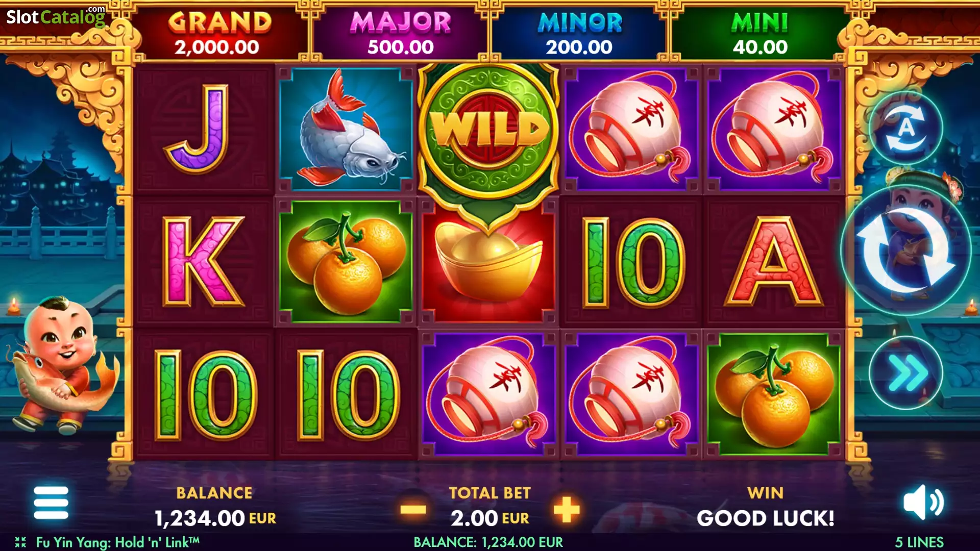Image resolution: width=980 pixels, height=551 pixels.
Task: Mute the game sound
Action: (923, 503)
